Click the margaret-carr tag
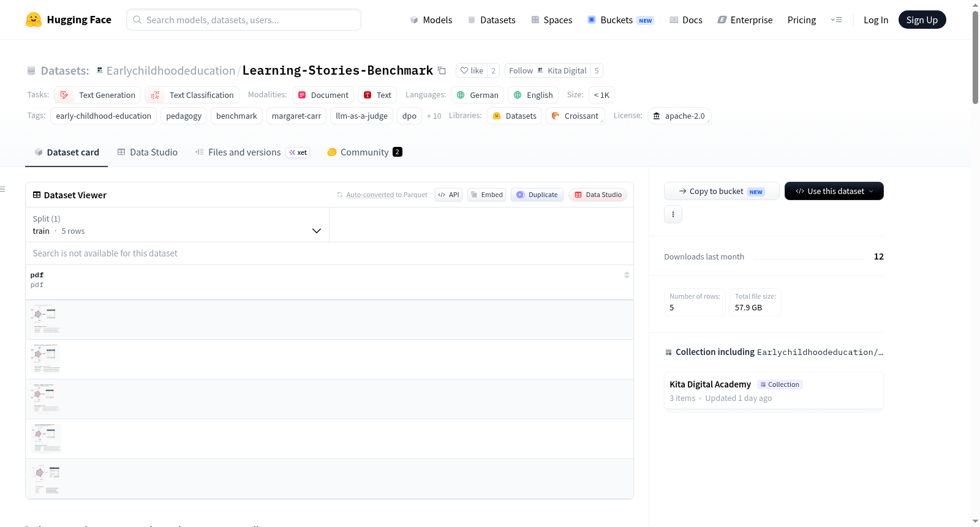980x527 pixels. 296,116
